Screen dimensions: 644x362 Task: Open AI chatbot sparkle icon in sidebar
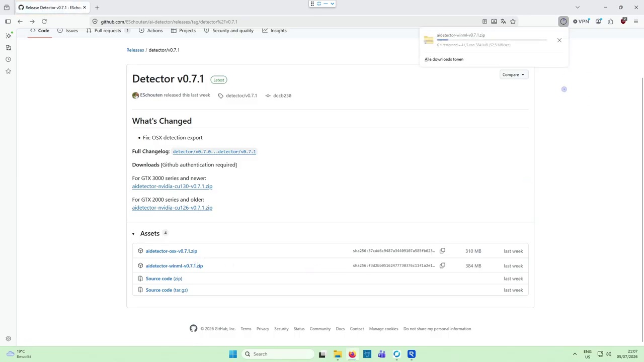(x=8, y=36)
